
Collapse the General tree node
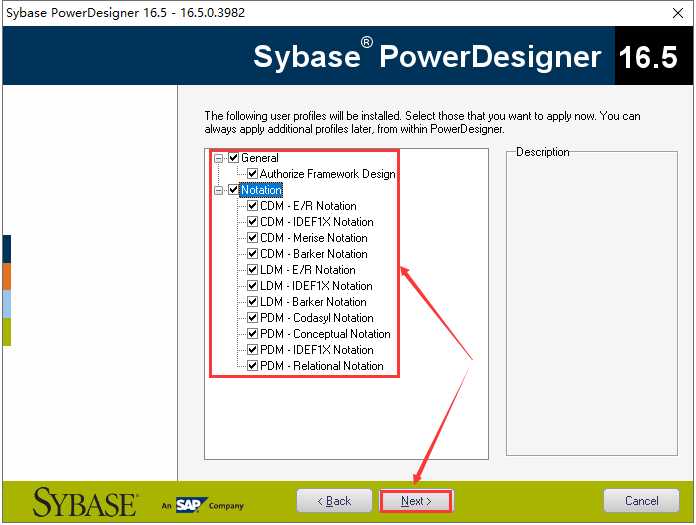(x=218, y=158)
